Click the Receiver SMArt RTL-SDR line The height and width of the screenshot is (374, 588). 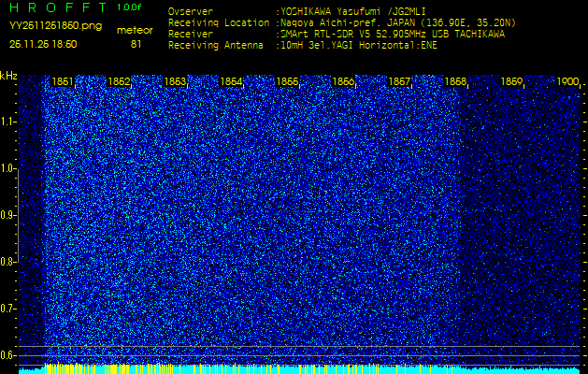pyautogui.click(x=337, y=35)
